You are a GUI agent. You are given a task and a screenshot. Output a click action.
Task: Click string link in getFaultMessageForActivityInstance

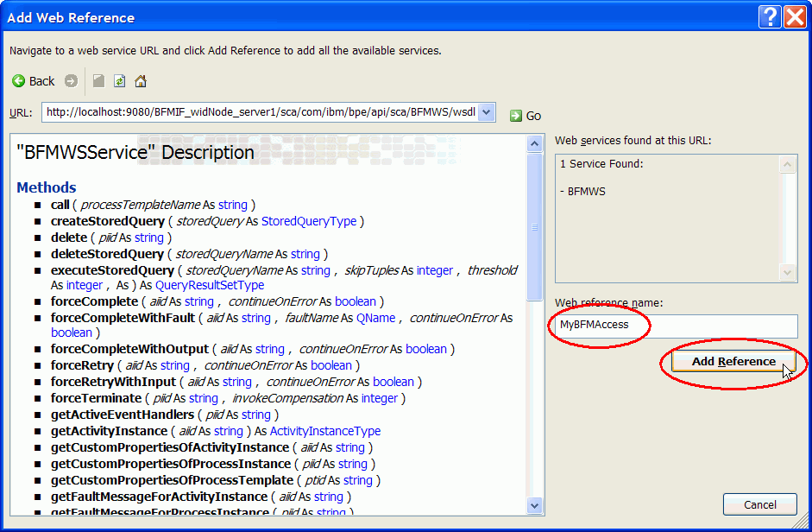(328, 497)
